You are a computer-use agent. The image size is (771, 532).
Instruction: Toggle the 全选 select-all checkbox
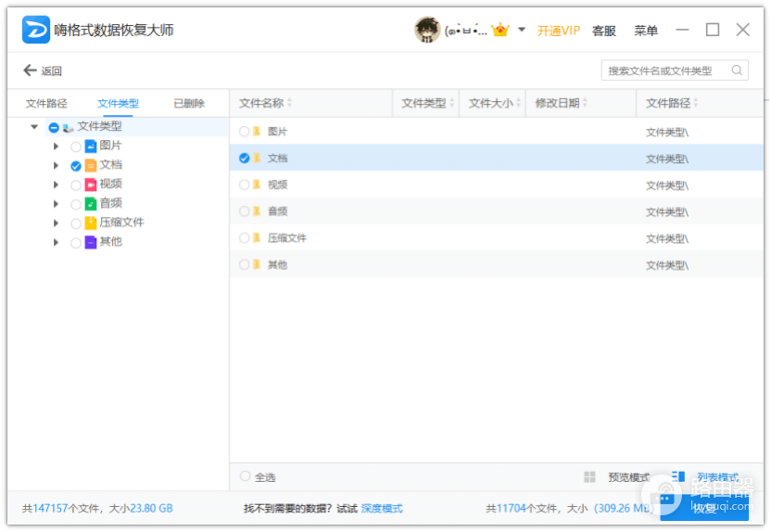245,476
